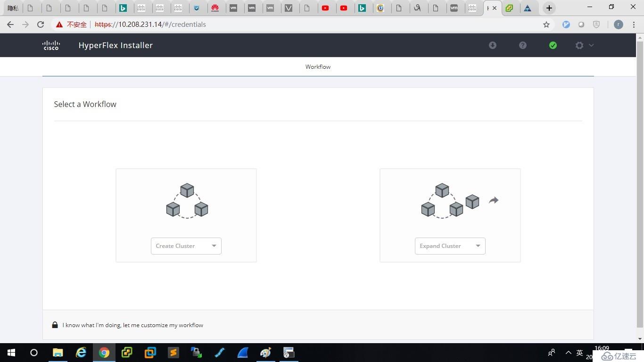Show hidden system tray icons
The width and height of the screenshot is (644, 362).
[x=568, y=353]
